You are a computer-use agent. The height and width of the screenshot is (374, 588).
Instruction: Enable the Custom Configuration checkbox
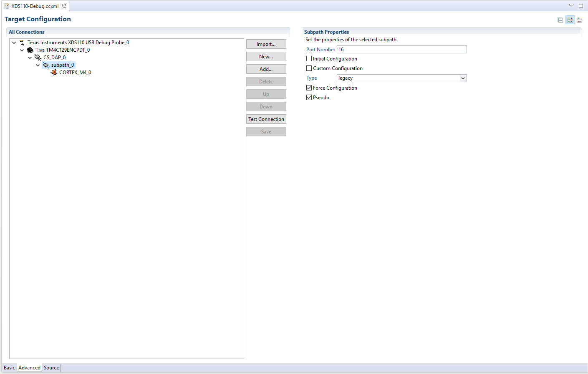pos(309,68)
